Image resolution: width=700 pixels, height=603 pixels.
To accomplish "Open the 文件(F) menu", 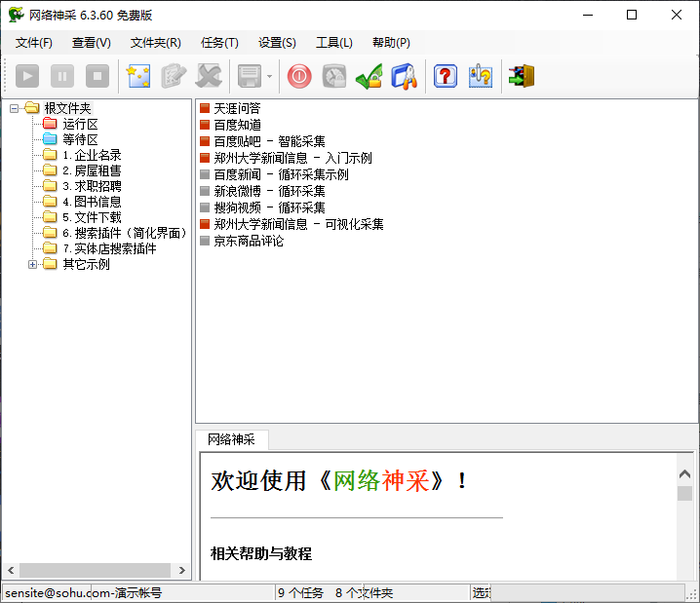I will (34, 42).
